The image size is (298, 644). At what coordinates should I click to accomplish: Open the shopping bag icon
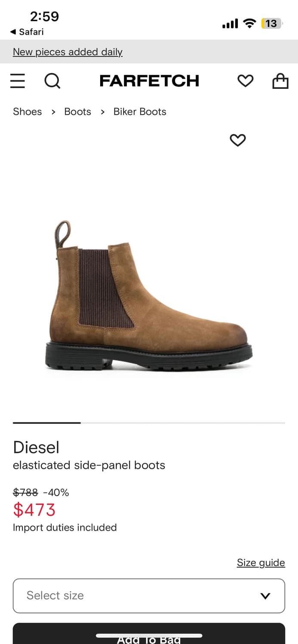tap(280, 81)
